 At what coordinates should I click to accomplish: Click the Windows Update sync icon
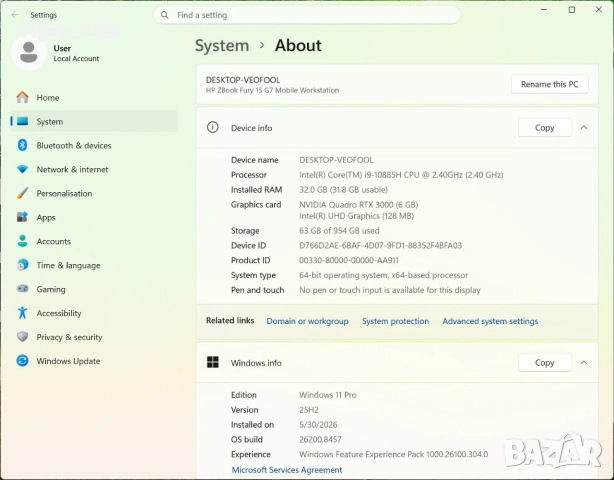[x=22, y=361]
